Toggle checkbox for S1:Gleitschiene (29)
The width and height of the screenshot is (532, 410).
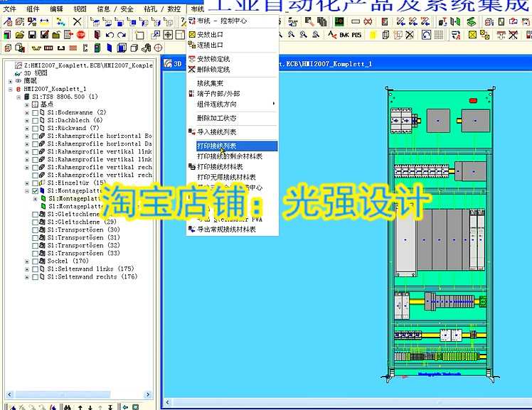(x=36, y=222)
